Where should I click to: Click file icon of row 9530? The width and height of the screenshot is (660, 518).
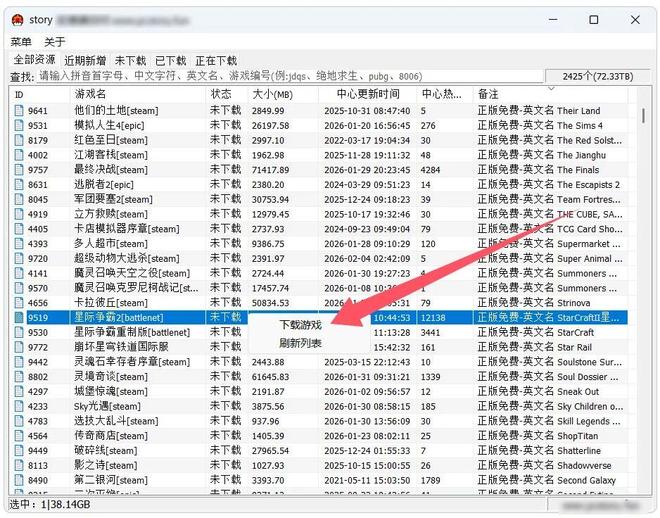click(19, 332)
